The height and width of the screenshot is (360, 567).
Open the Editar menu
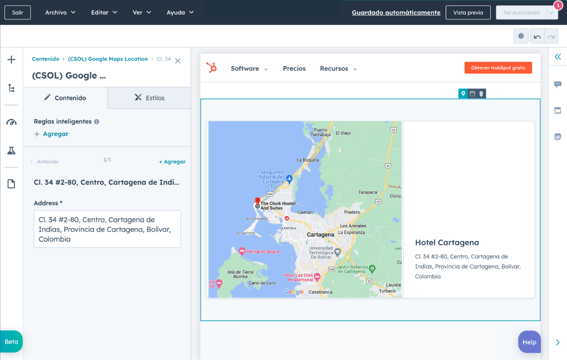(104, 12)
